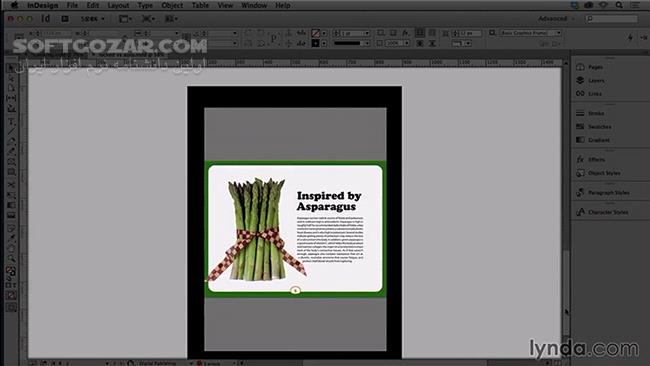
Task: Click the application bar search field
Action: click(612, 19)
